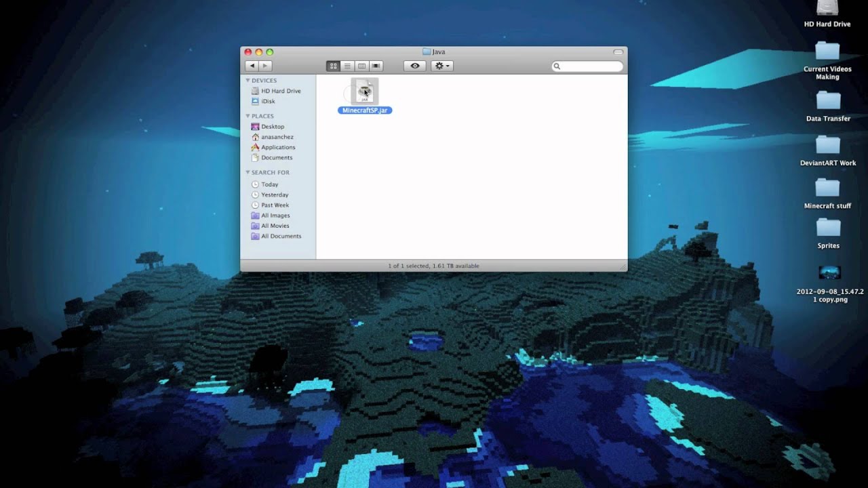Toggle toolbar with pill button

618,52
